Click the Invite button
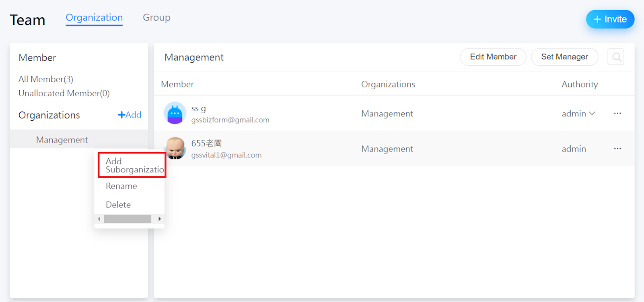Image resolution: width=644 pixels, height=302 pixels. pos(610,19)
